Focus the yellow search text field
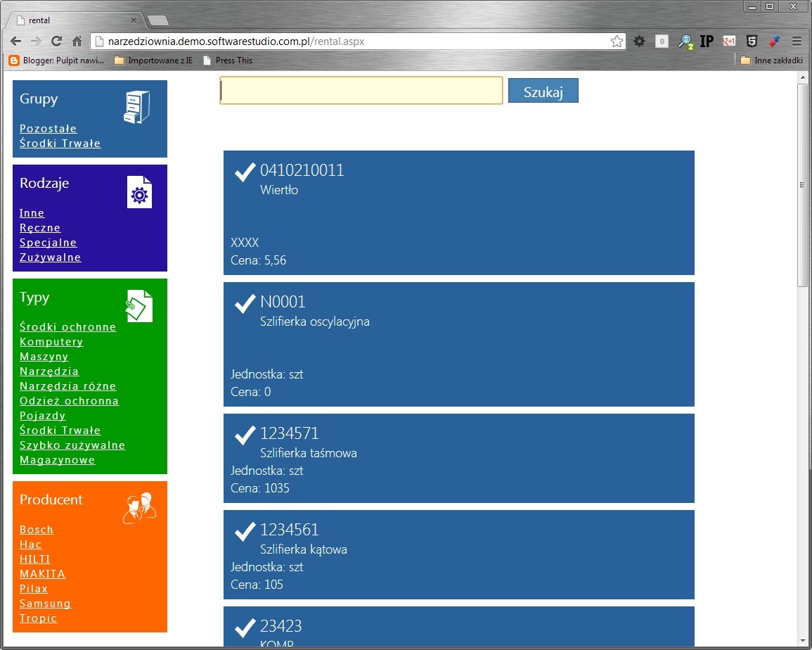The image size is (812, 650). coord(361,91)
